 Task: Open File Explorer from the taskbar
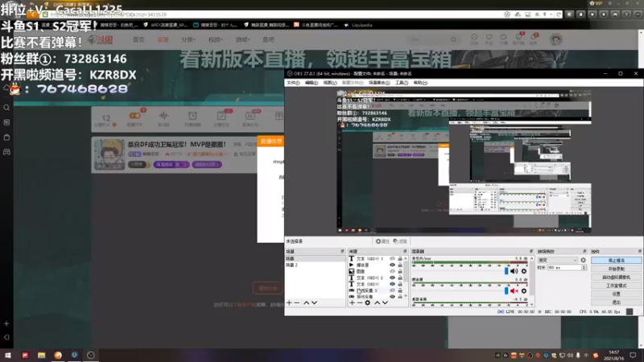click(42, 355)
